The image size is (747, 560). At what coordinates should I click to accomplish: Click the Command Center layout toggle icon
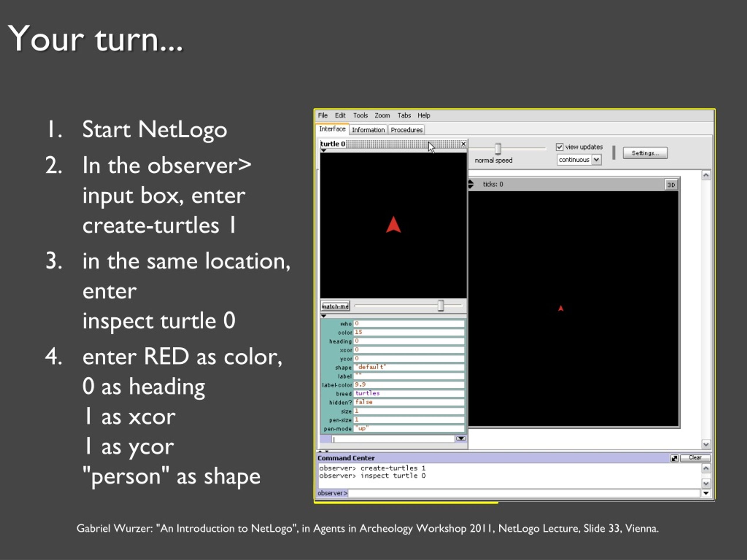coord(674,458)
